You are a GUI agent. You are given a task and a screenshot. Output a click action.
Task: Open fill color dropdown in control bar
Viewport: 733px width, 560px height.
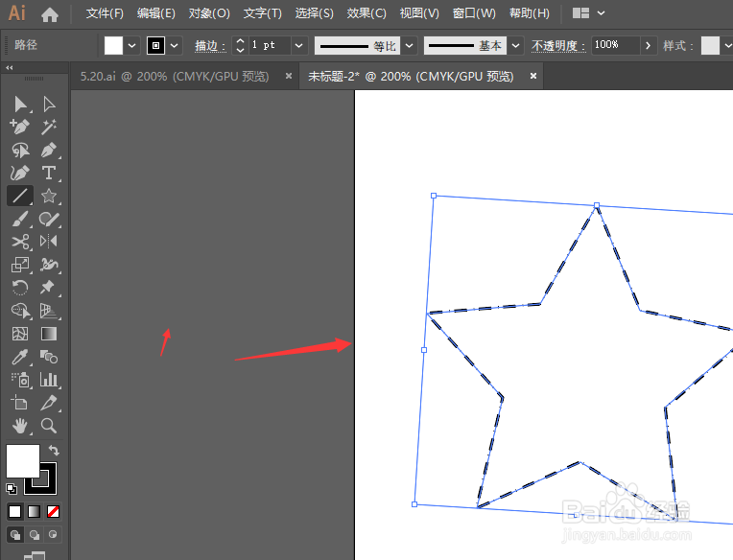click(x=131, y=45)
